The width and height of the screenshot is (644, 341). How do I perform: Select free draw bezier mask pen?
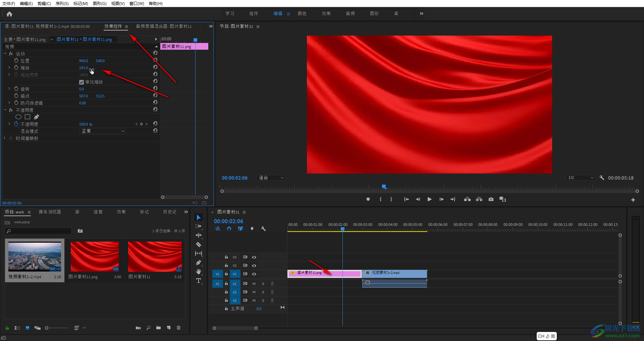click(37, 117)
